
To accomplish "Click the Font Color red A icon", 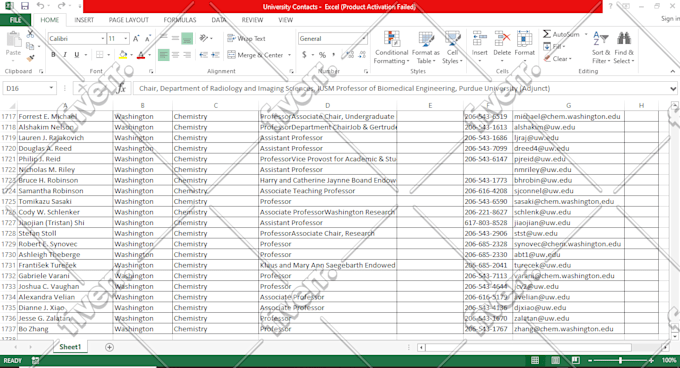I will click(x=141, y=55).
